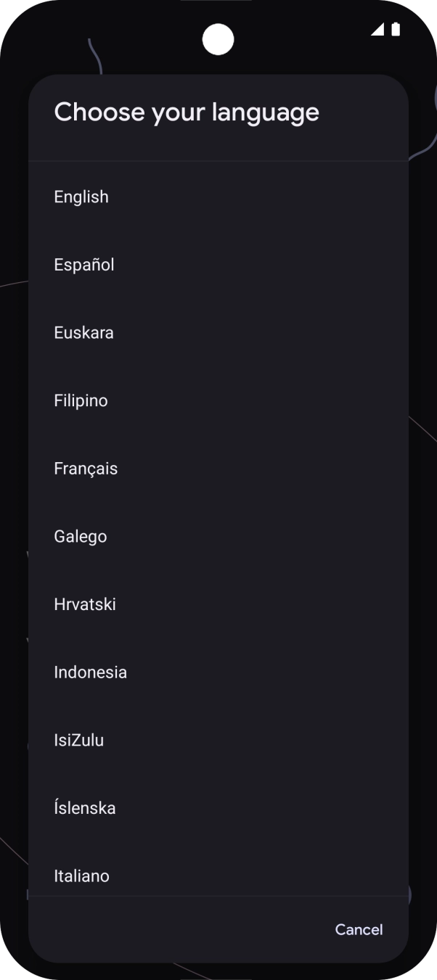The height and width of the screenshot is (980, 437).
Task: Choose Italiano from the list
Action: (81, 876)
